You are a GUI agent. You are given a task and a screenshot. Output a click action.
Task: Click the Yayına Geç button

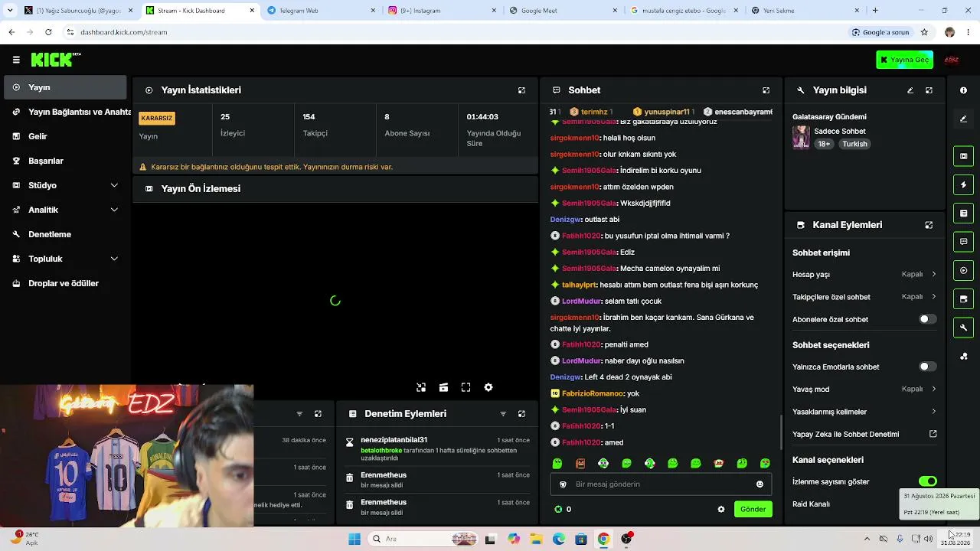(905, 60)
